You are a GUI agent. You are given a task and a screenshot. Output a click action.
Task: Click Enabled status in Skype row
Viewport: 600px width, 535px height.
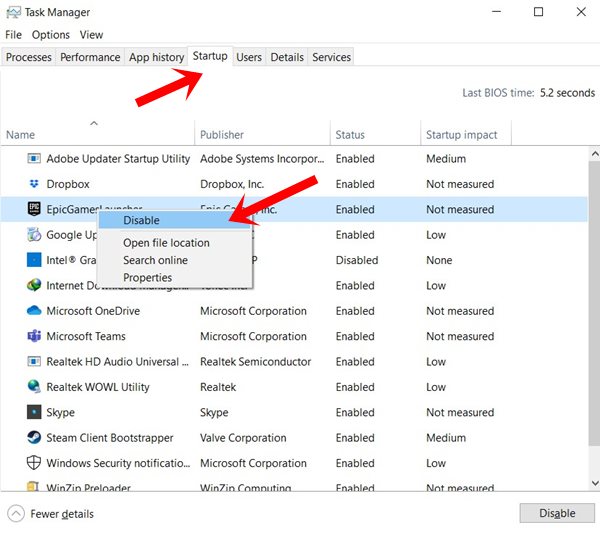click(x=355, y=413)
